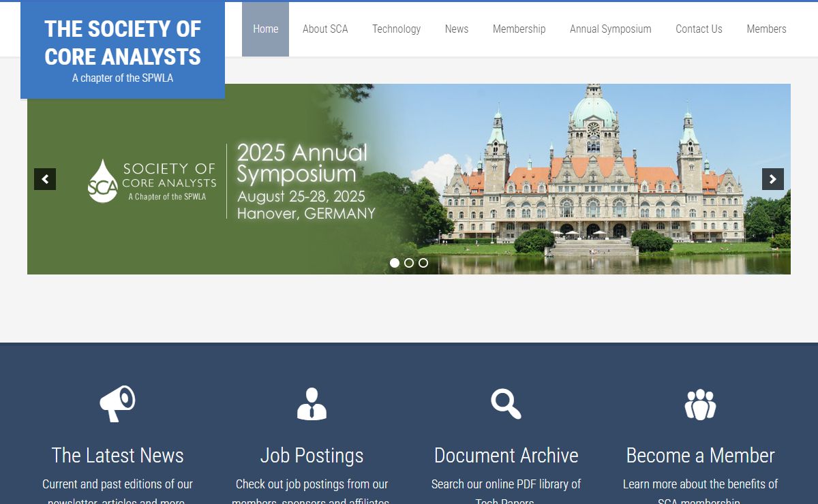The image size is (818, 504).
Task: Click 'Check out job postings from our' text
Action: [312, 484]
